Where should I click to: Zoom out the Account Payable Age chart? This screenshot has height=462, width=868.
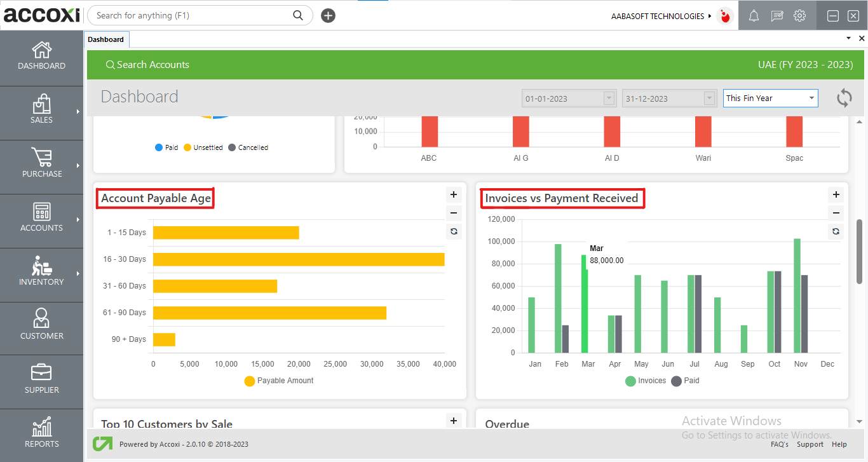coord(454,214)
